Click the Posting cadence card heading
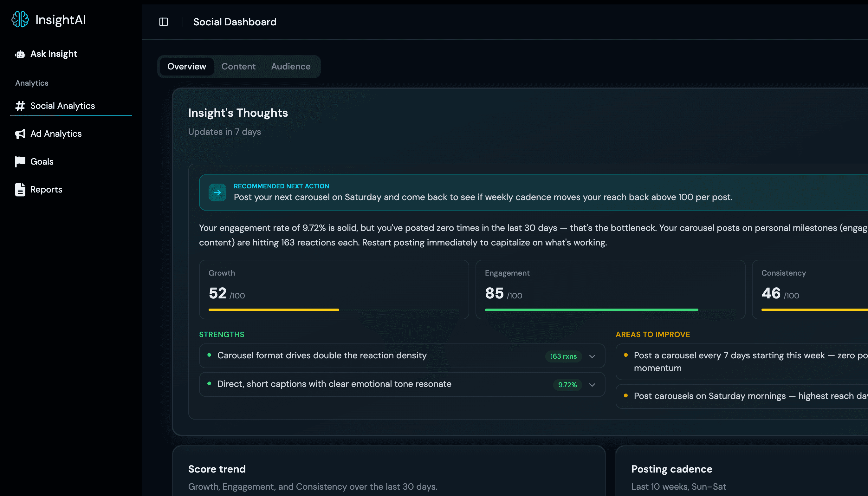868x496 pixels. [x=671, y=469]
